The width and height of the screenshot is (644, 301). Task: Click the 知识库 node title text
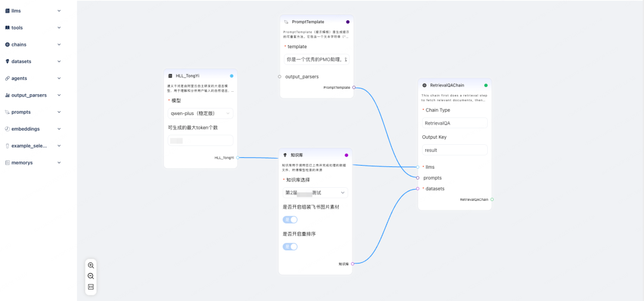pyautogui.click(x=296, y=155)
